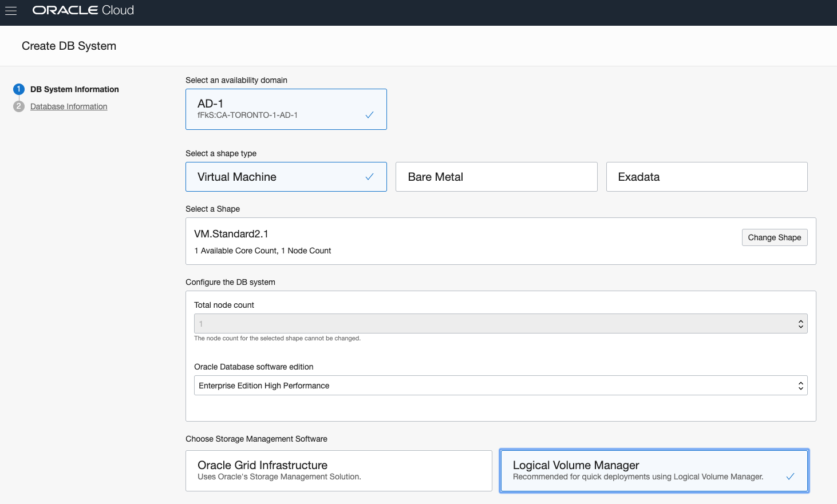Click the software edition dropdown chevron
The image size is (837, 504).
point(800,385)
